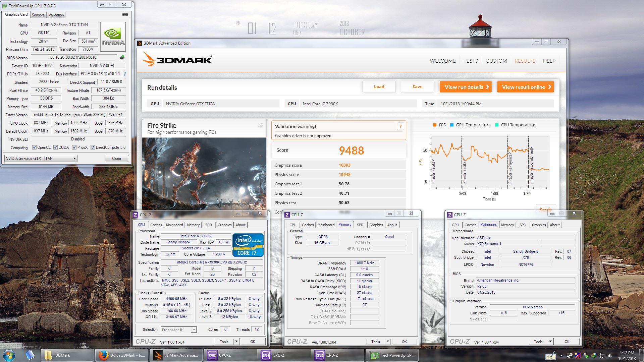Click the volume speaker tray icon

(610, 356)
